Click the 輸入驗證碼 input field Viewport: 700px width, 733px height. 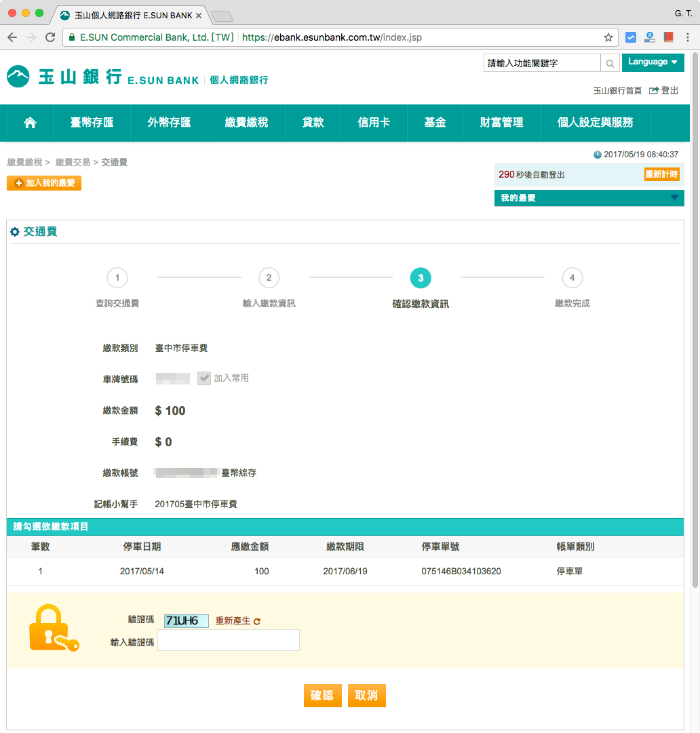229,640
